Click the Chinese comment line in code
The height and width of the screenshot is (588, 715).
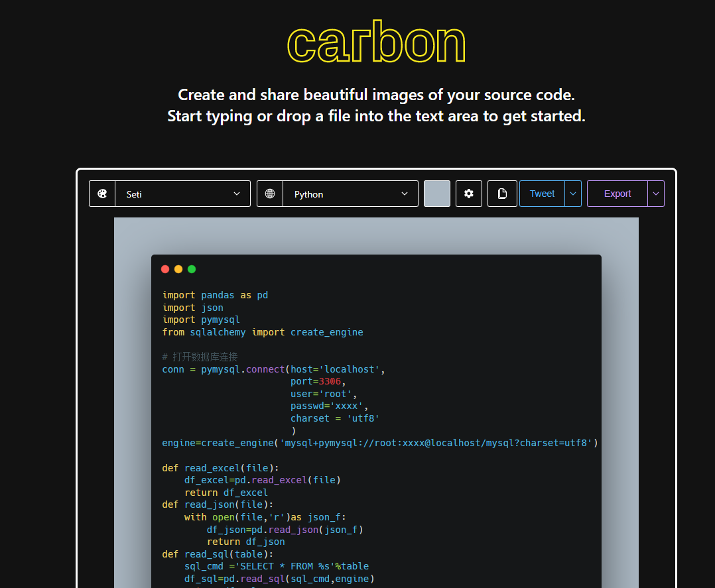click(200, 357)
